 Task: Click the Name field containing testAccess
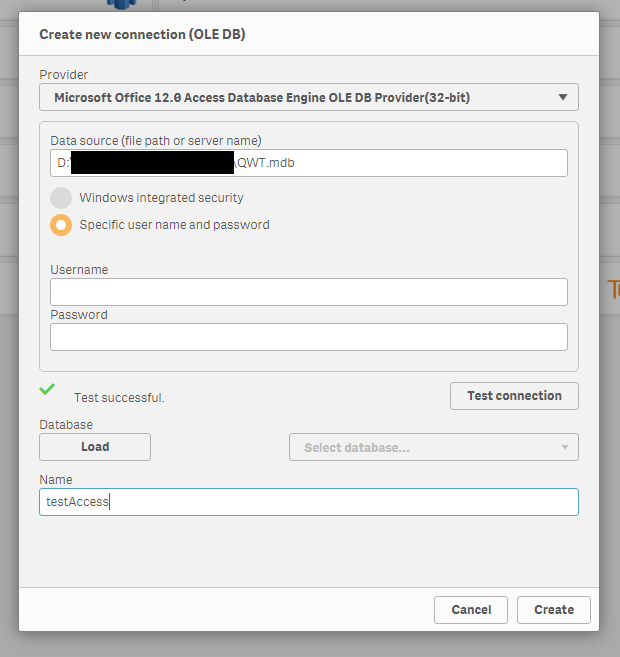(308, 502)
